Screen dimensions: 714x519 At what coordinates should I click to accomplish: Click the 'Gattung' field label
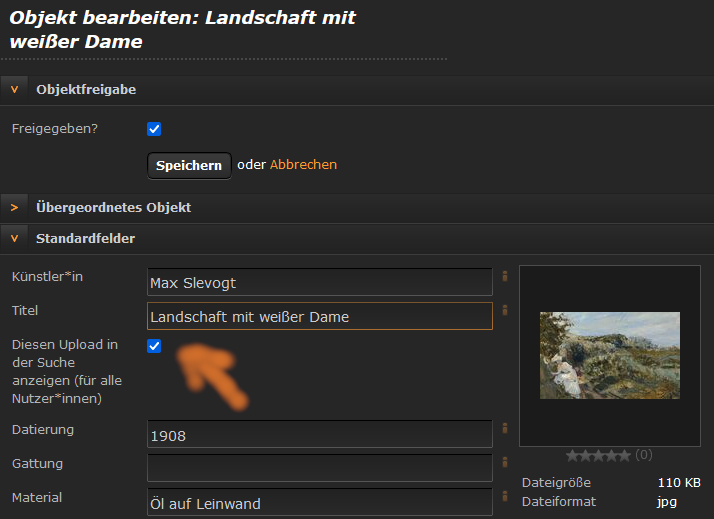click(x=37, y=464)
